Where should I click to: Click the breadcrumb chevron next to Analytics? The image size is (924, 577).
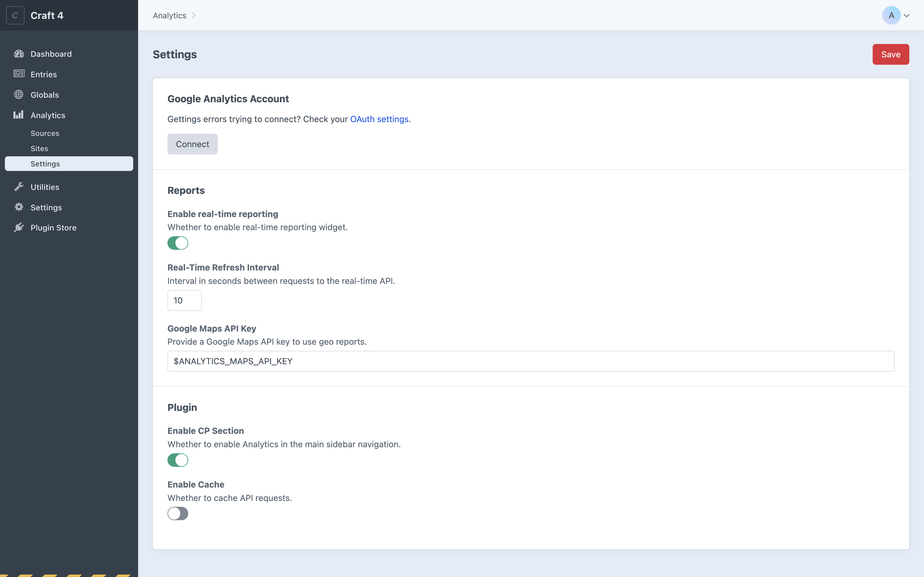pyautogui.click(x=194, y=15)
